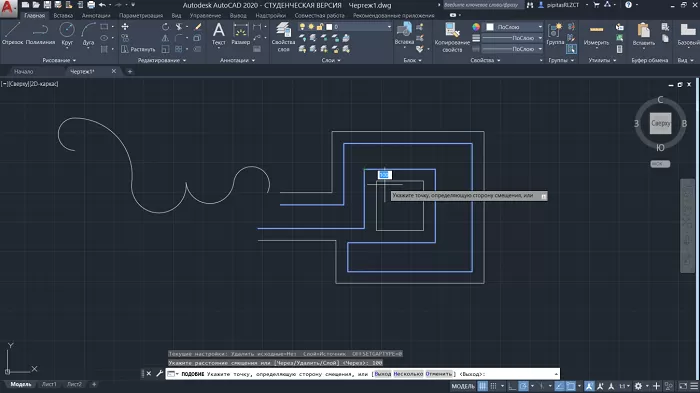The height and width of the screenshot is (393, 700).
Task: Select the Полилиния (Polyline) tool
Action: coord(40,34)
